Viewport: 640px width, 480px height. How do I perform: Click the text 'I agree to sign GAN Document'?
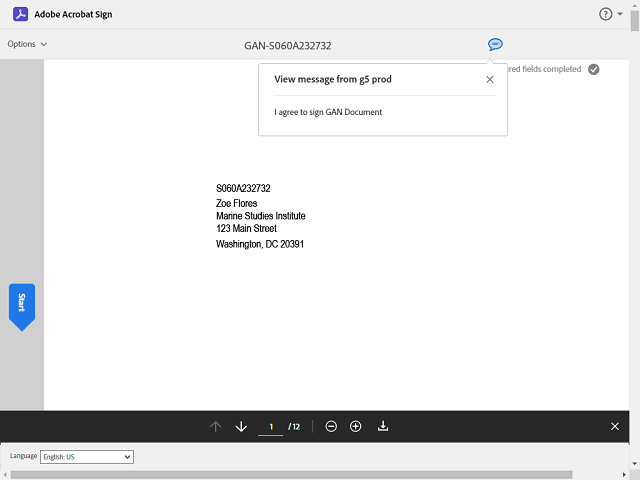pyautogui.click(x=328, y=112)
